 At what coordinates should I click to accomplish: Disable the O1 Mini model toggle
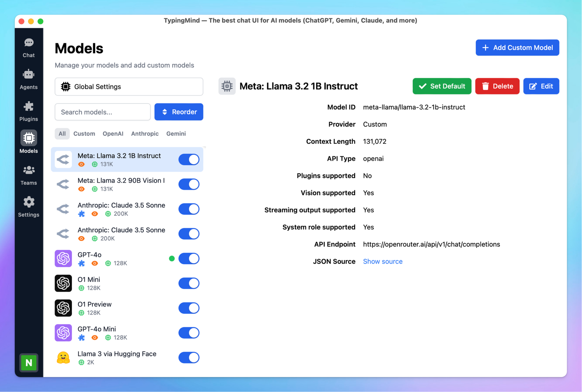(x=189, y=283)
